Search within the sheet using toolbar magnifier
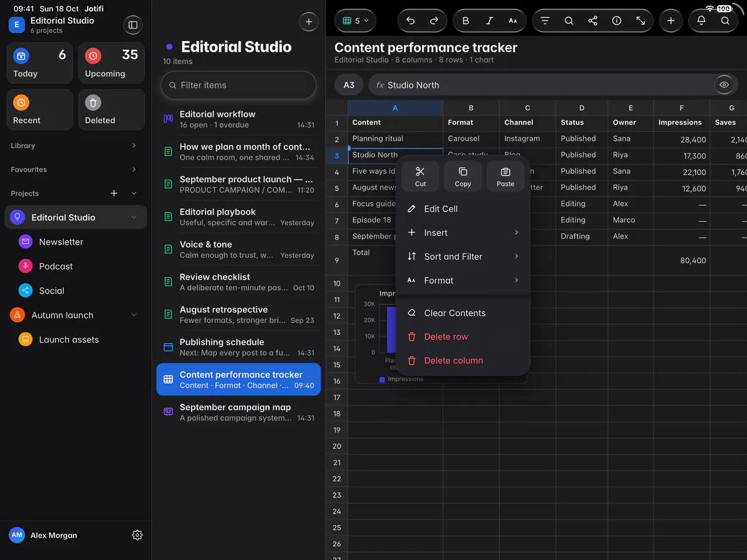Screen dimensions: 747x560 tap(569, 21)
